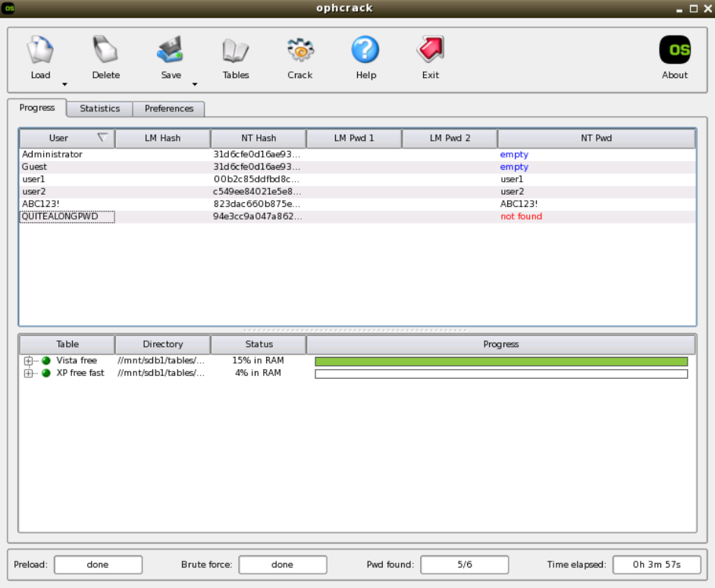
Task: Click the cracked password 'ABC123!' in NT Pwd
Action: click(x=519, y=204)
